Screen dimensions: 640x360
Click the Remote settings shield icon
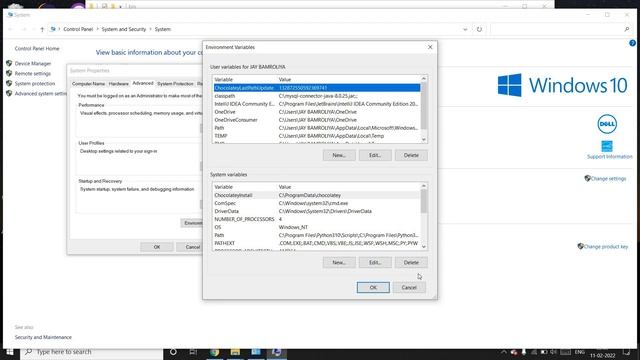pos(9,73)
